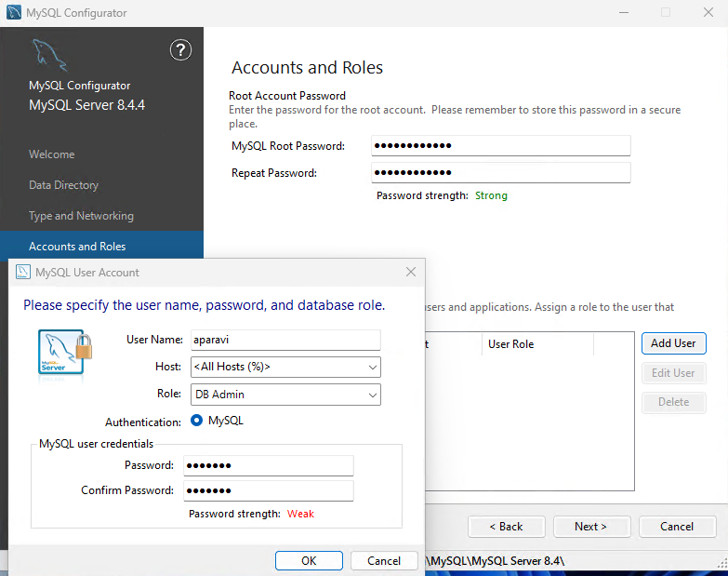This screenshot has width=728, height=576.
Task: Click the Strong password strength text
Action: 491,195
